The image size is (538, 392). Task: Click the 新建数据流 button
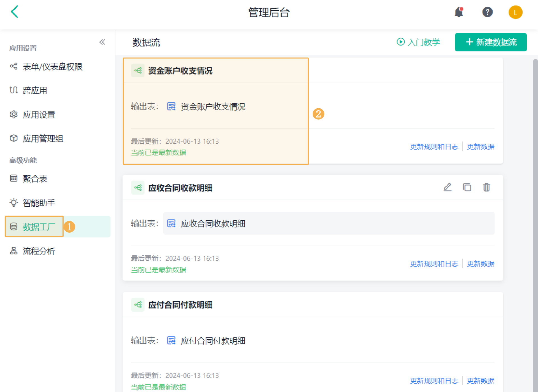(491, 42)
